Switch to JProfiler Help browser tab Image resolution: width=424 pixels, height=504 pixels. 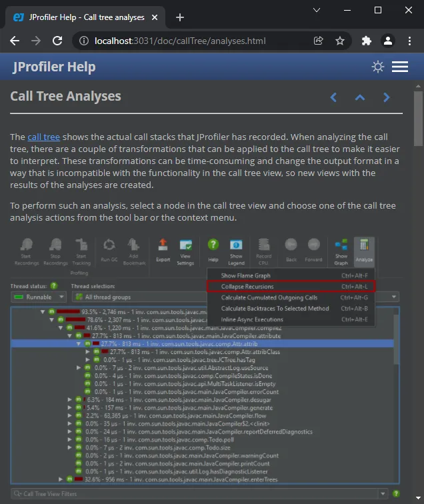click(x=86, y=17)
